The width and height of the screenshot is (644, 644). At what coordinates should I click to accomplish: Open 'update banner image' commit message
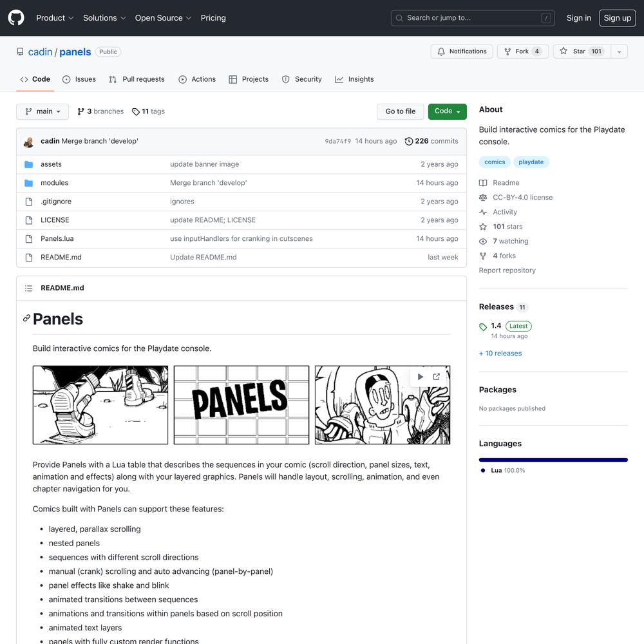click(x=205, y=164)
